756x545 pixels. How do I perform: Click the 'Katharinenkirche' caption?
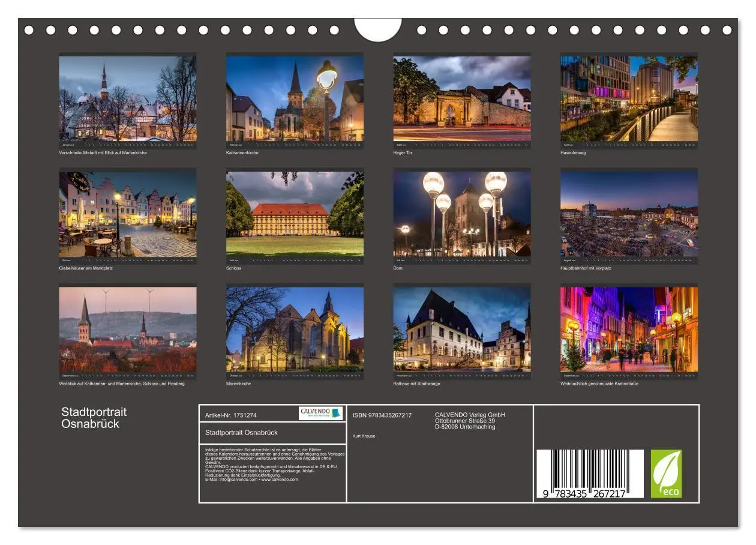pyautogui.click(x=242, y=153)
